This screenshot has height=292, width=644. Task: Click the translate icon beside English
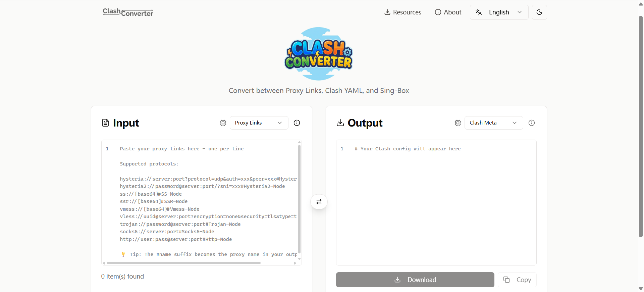(479, 12)
